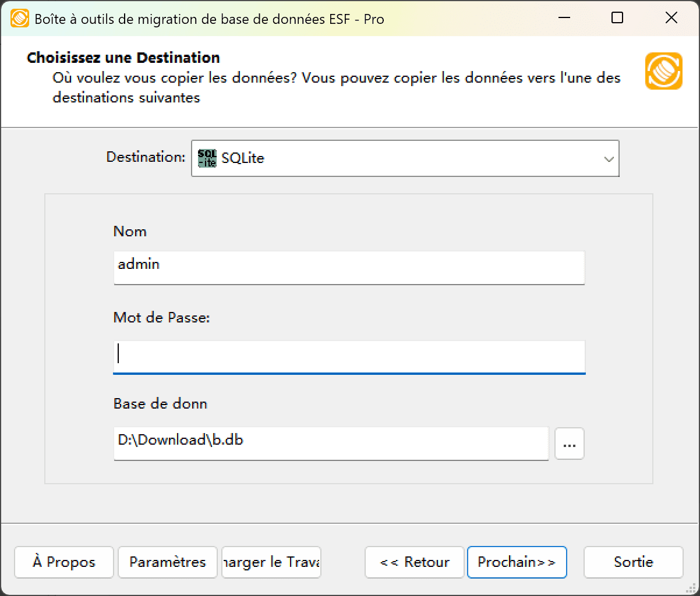Expand the destination selector chevron

(x=609, y=158)
